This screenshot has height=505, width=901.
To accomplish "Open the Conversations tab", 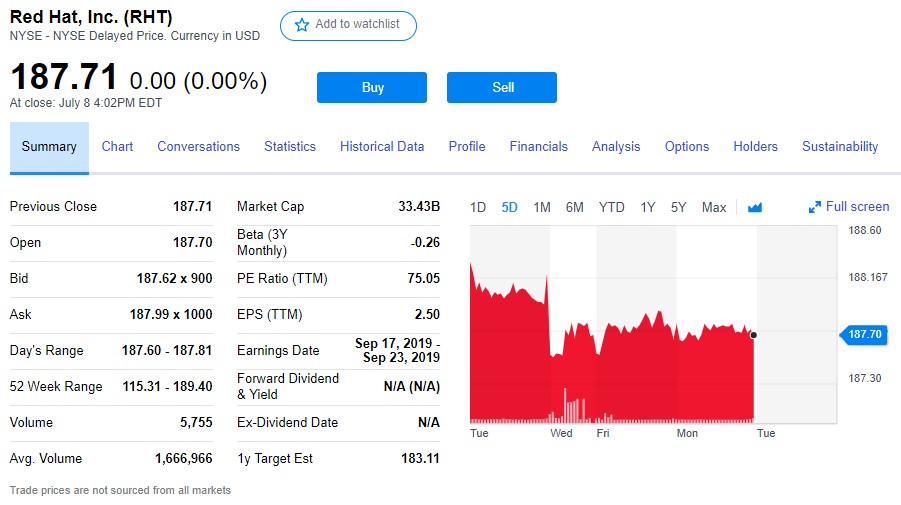I will [x=198, y=147].
